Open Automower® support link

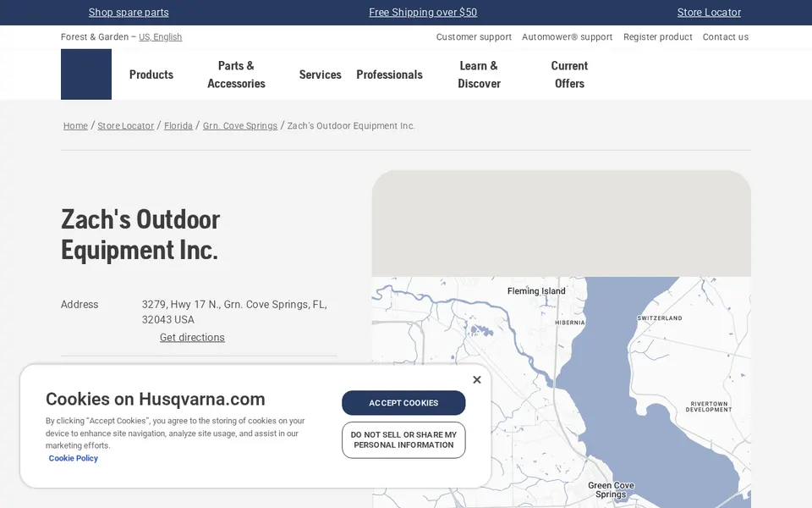[567, 36]
